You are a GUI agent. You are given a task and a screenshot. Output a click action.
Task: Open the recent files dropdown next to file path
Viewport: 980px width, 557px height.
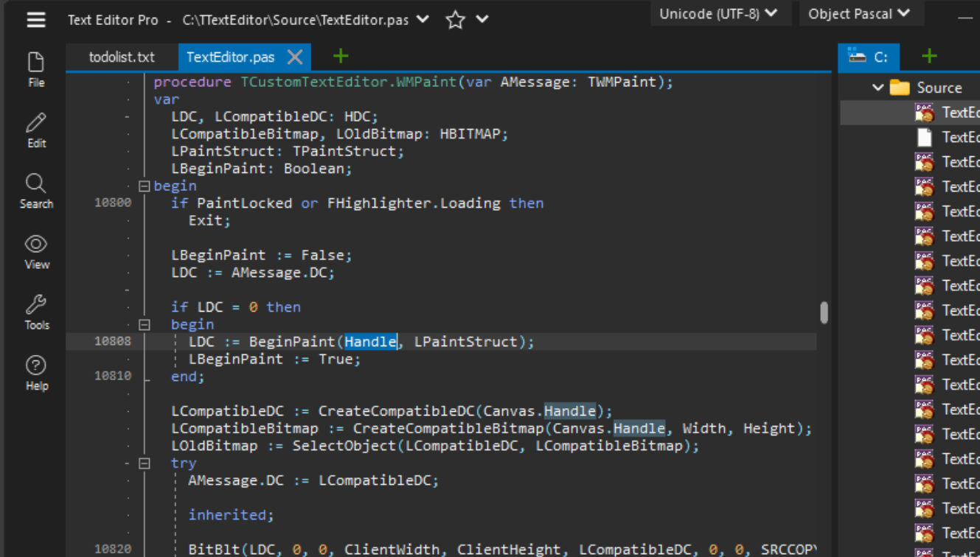[x=422, y=20]
